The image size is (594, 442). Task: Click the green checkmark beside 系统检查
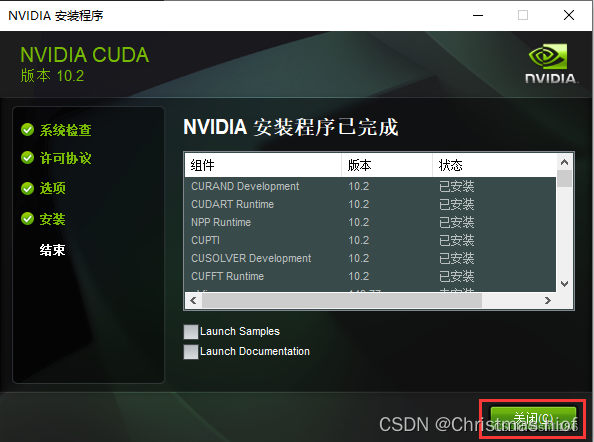click(27, 130)
